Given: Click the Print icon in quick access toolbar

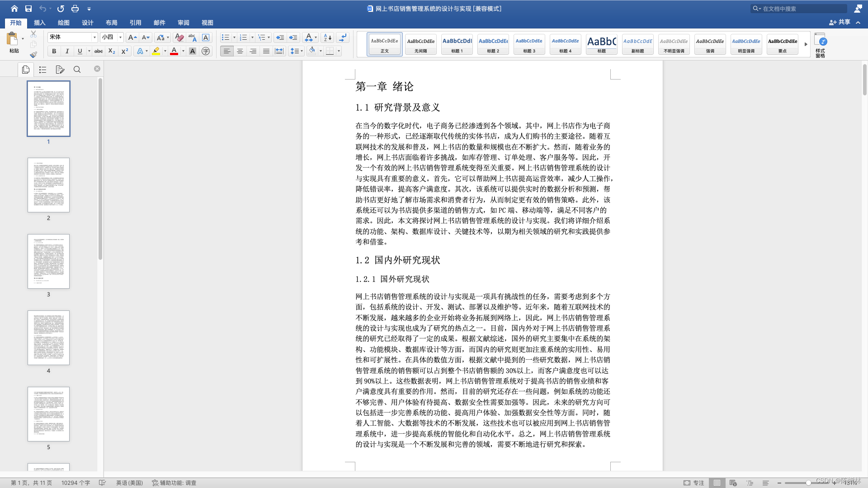Looking at the screenshot, I should 75,8.
